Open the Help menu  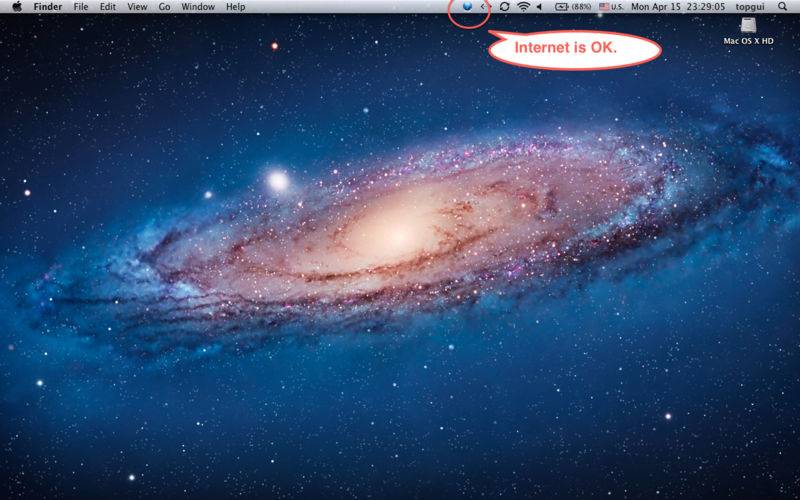click(x=235, y=7)
